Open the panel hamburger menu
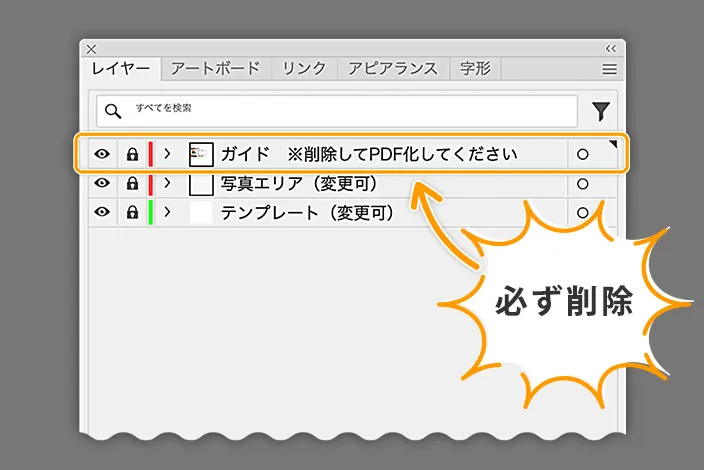Image resolution: width=704 pixels, height=470 pixels. point(609,69)
